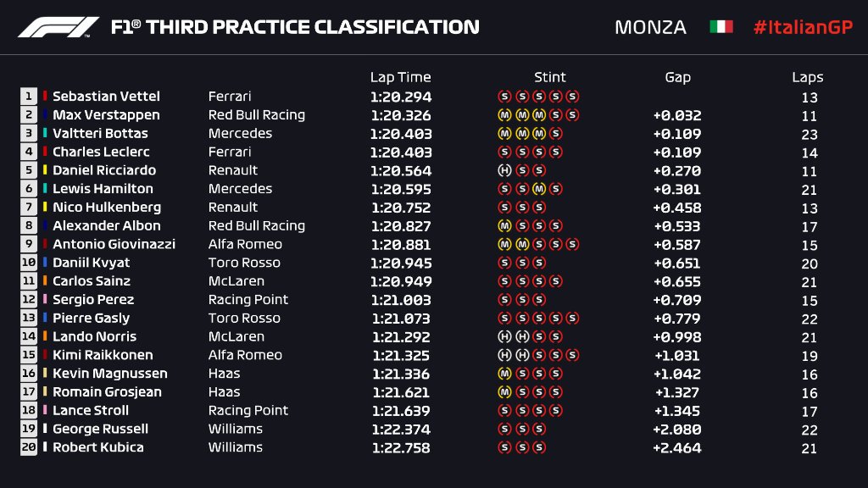Click the medium tyre icon in Magnussen's stint
868x488 pixels.
click(504, 374)
